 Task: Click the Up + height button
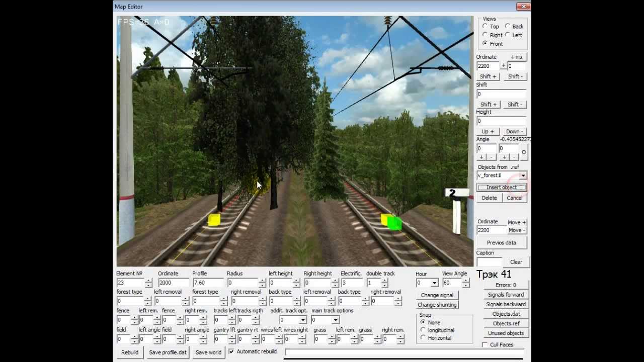coord(488,131)
